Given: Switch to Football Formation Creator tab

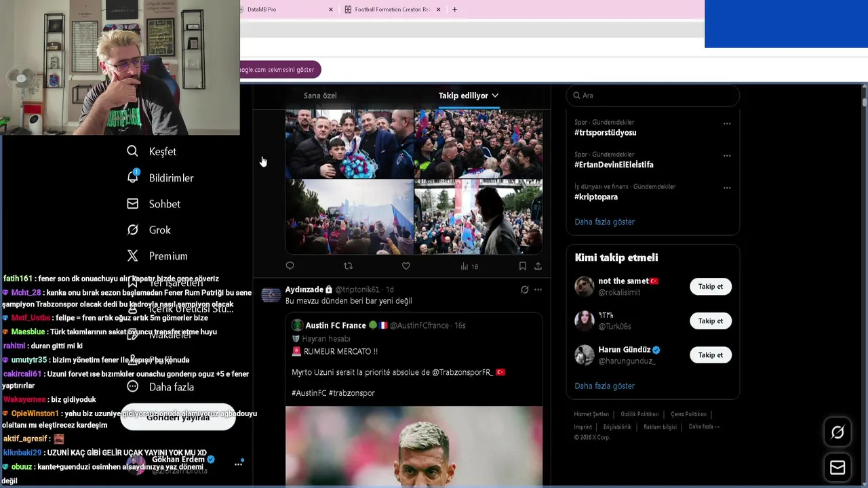Looking at the screenshot, I should click(x=393, y=9).
